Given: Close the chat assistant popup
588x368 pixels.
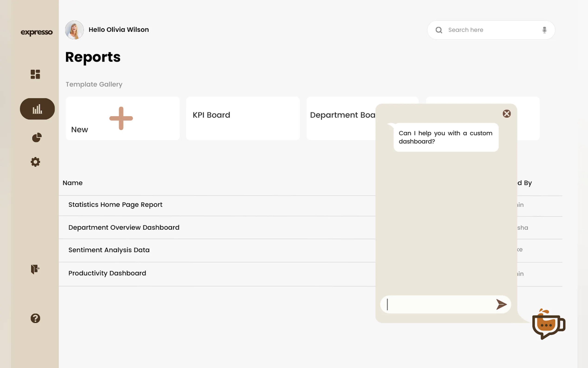Looking at the screenshot, I should [507, 114].
